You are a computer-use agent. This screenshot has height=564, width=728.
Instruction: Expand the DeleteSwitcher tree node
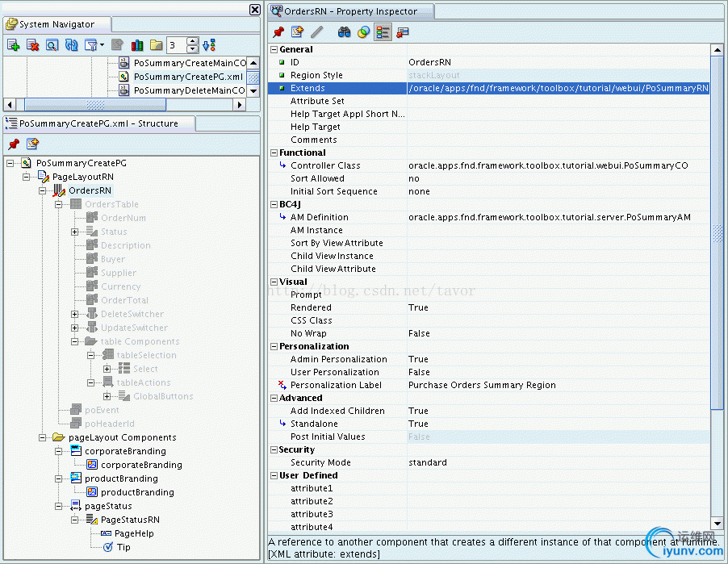click(75, 314)
